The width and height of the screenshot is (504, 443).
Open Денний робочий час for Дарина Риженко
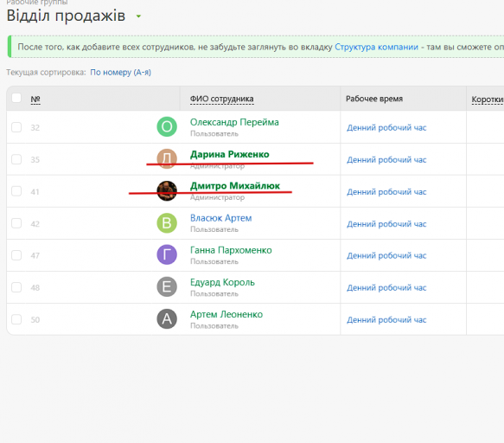tap(386, 160)
